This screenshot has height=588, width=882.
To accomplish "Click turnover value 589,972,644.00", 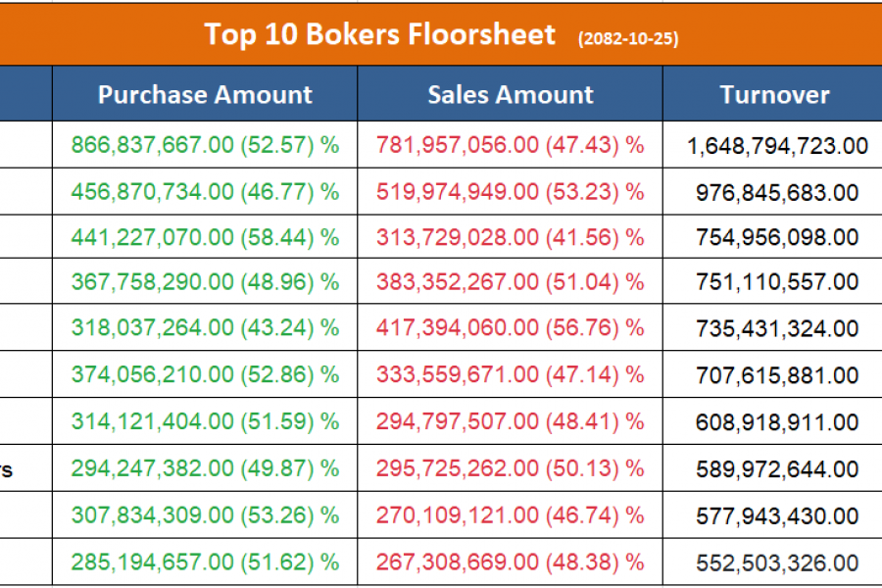I will (x=777, y=470).
